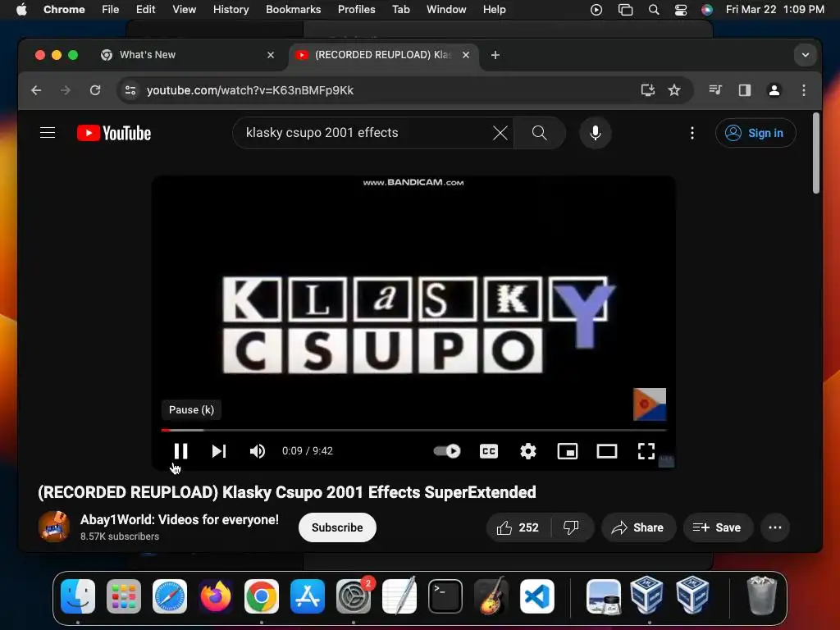Open Siri from menu bar
The image size is (840, 630).
tap(707, 10)
